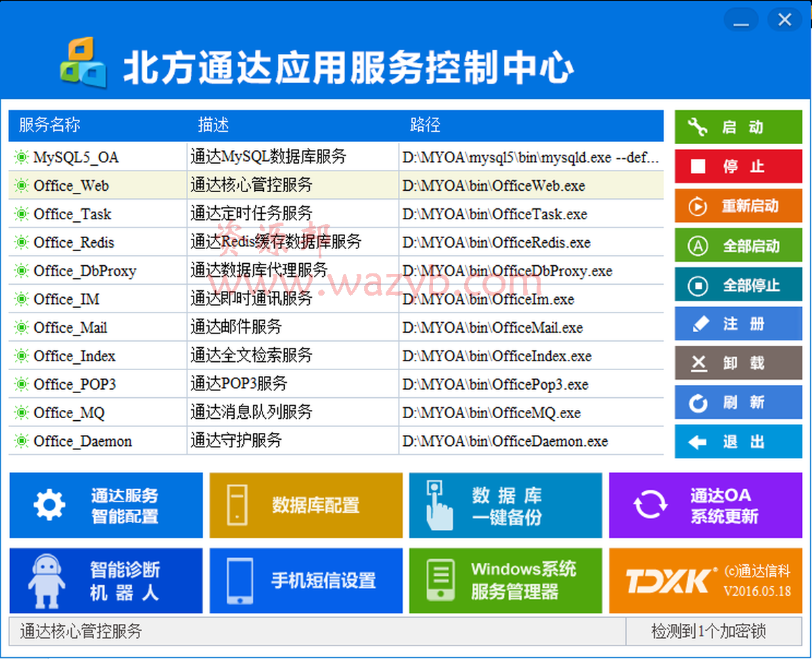The image size is (812, 659).
Task: Restart service using 重新启动 button
Action: pos(738,206)
